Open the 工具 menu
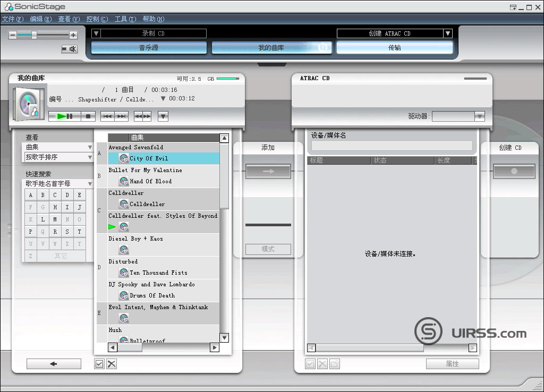 (x=125, y=19)
